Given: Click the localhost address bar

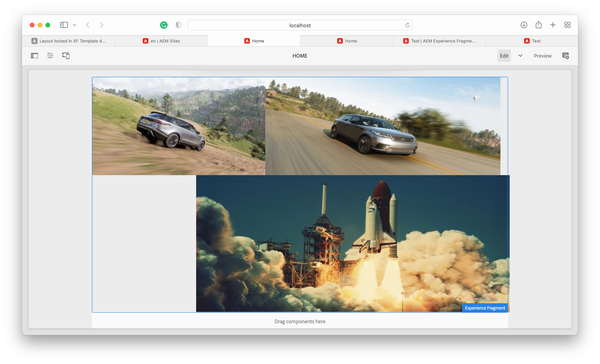Looking at the screenshot, I should [x=300, y=25].
